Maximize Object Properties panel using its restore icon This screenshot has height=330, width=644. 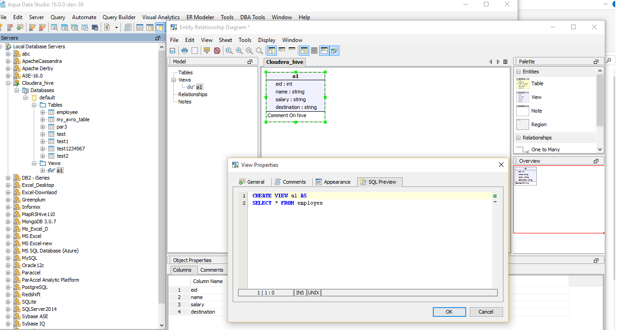[x=596, y=260]
